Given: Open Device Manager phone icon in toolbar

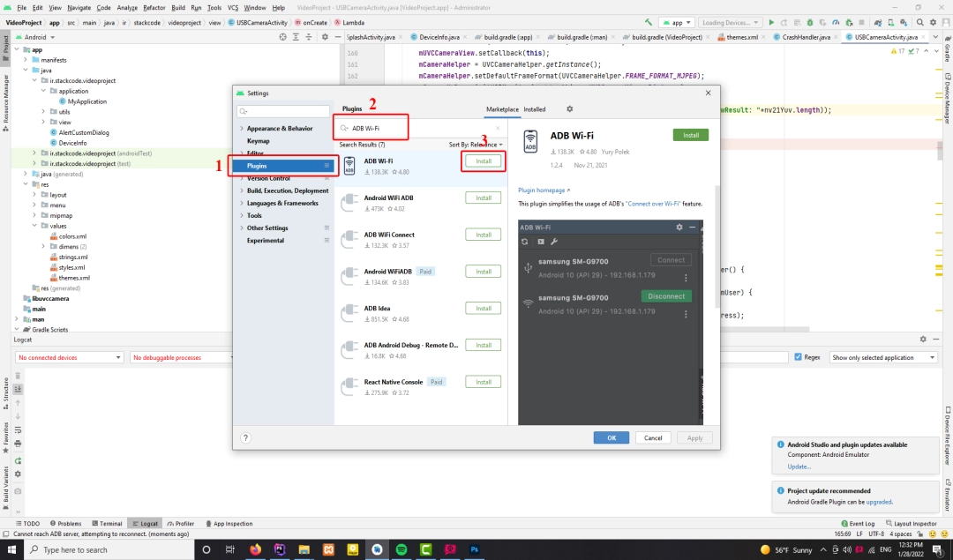Looking at the screenshot, I should [890, 22].
